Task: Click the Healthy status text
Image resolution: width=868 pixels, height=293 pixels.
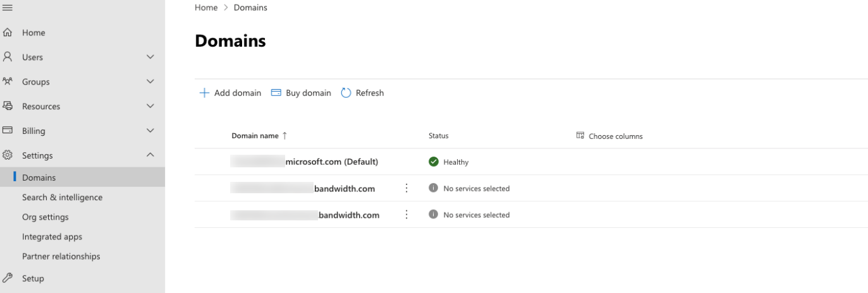Action: click(x=456, y=162)
